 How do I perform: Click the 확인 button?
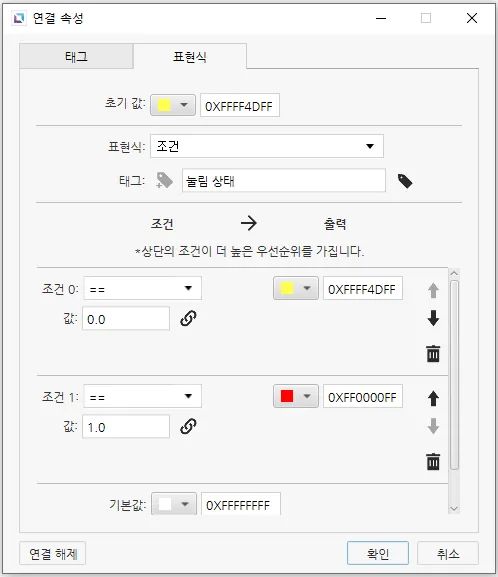(378, 553)
